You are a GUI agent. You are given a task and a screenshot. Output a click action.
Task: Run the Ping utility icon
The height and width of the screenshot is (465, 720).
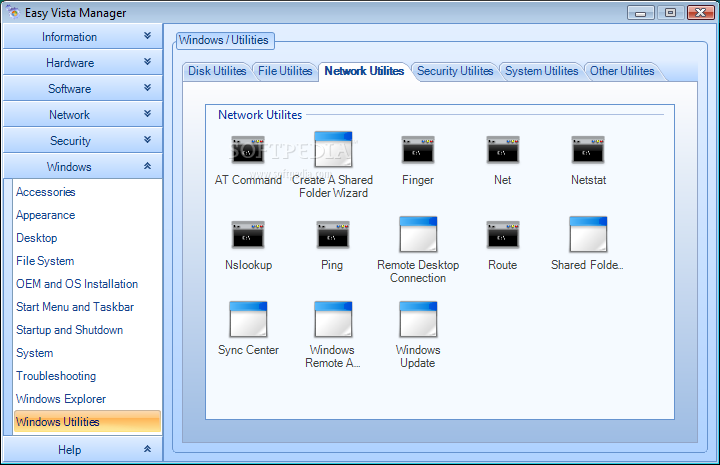(x=333, y=235)
